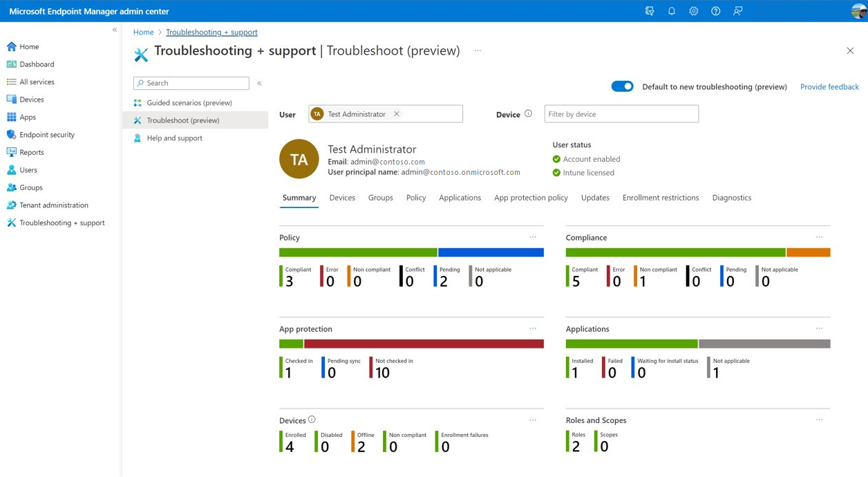Image resolution: width=868 pixels, height=477 pixels.
Task: Toggle Default to new troubleshooting switch
Action: (x=622, y=86)
